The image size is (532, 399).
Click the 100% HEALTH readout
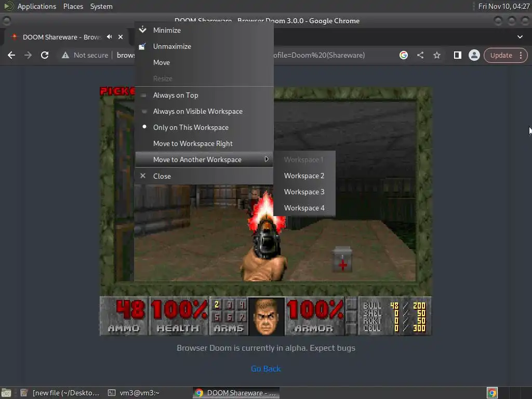(179, 316)
